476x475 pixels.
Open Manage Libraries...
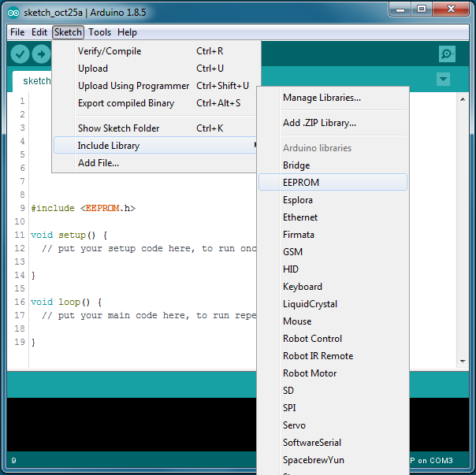tap(333, 98)
